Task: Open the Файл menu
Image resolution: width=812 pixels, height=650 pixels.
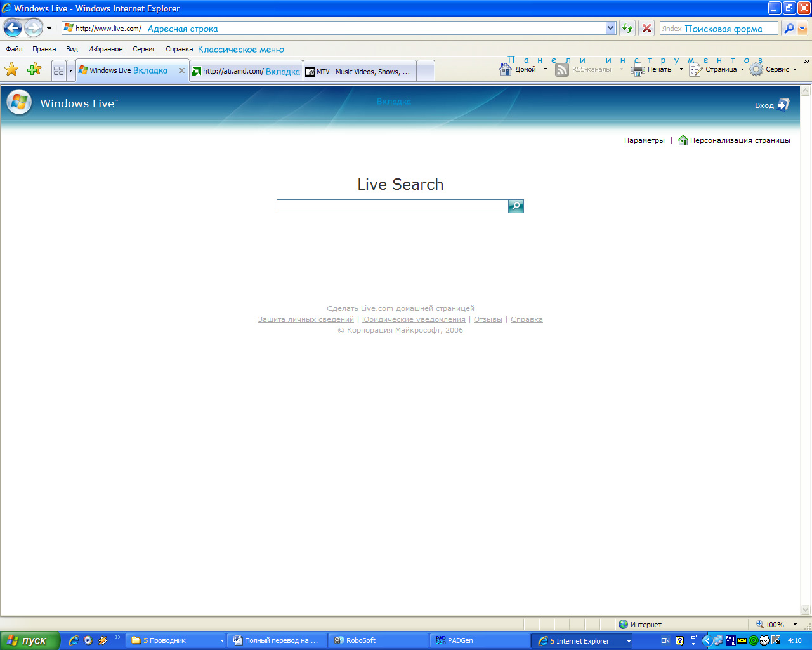Action: (14, 49)
